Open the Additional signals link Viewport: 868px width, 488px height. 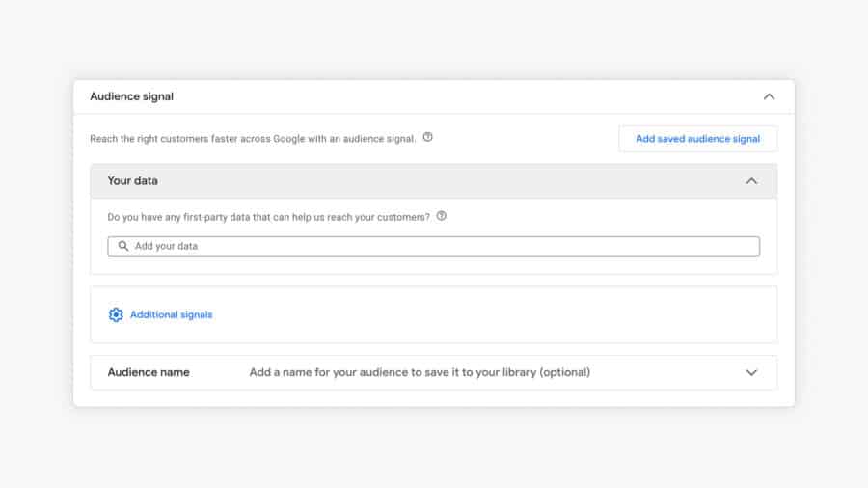171,314
